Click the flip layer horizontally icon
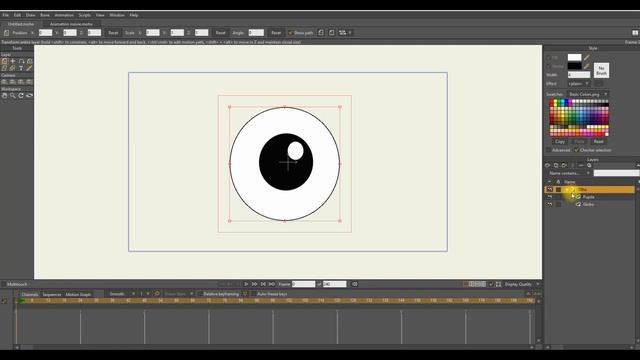Screen dimensions: 640x360 tap(321, 33)
